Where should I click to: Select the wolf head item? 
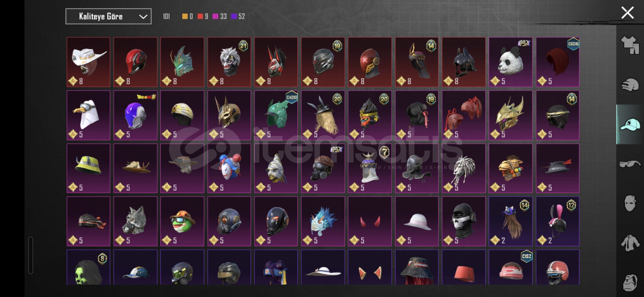pos(135,221)
